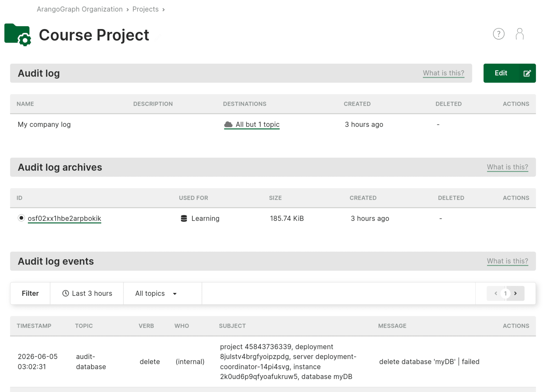Image resolution: width=543 pixels, height=392 pixels.
Task: Click 3 hours ago in My company log row
Action: [364, 124]
